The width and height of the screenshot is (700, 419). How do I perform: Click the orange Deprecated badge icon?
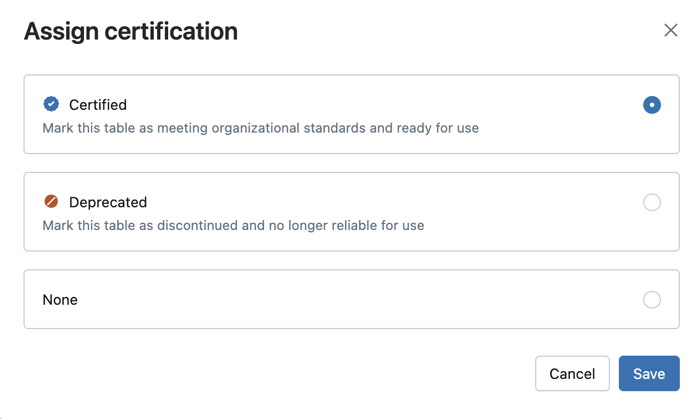[x=51, y=202]
